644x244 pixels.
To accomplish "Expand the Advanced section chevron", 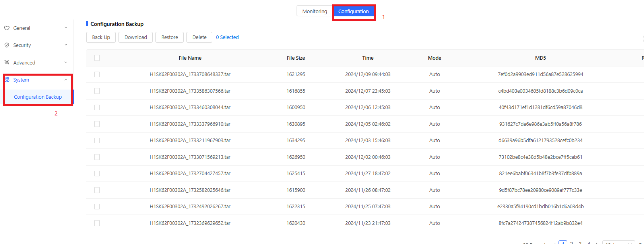I will click(x=66, y=62).
